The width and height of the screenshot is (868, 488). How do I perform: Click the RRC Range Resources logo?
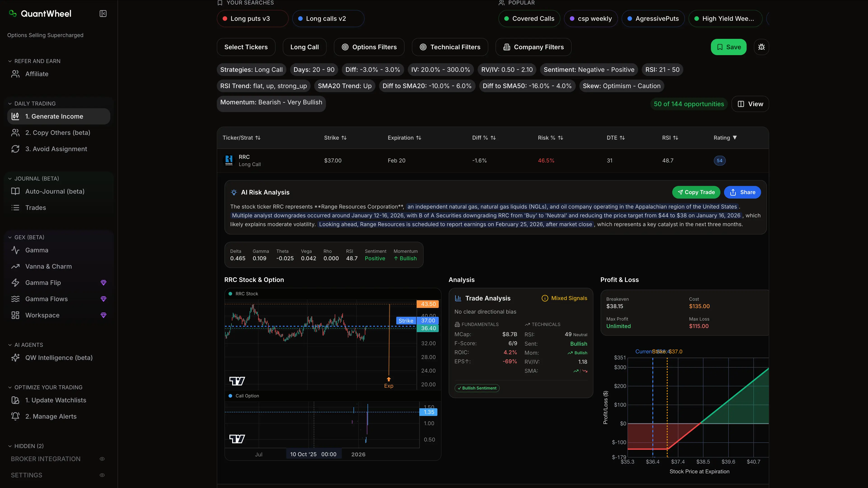coord(229,160)
